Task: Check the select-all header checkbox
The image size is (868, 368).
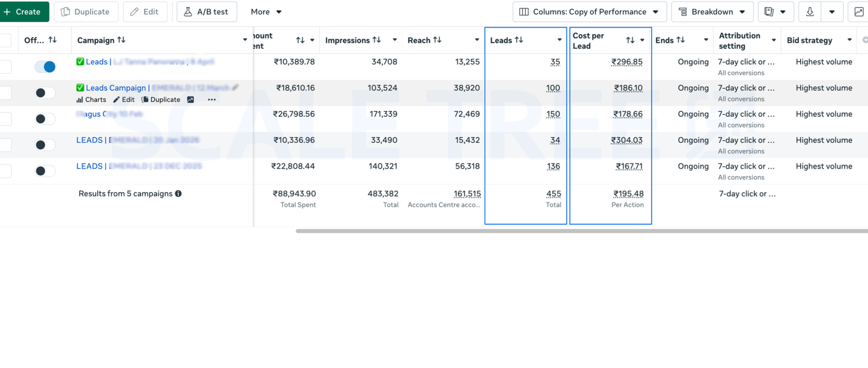Action: 5,40
